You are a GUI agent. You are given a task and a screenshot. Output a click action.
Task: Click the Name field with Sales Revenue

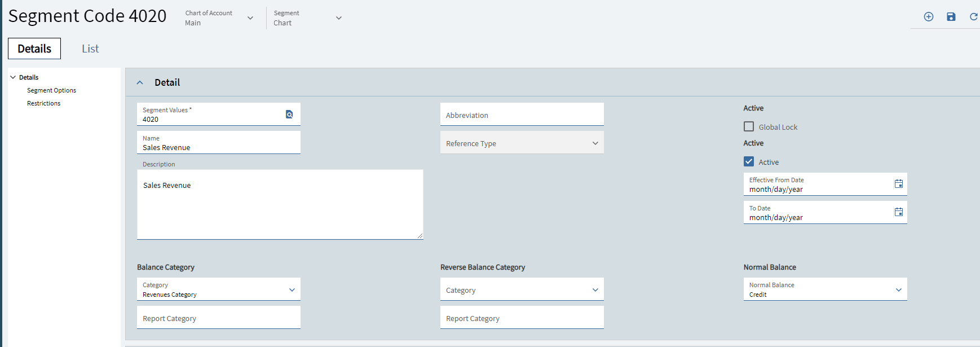(219, 143)
